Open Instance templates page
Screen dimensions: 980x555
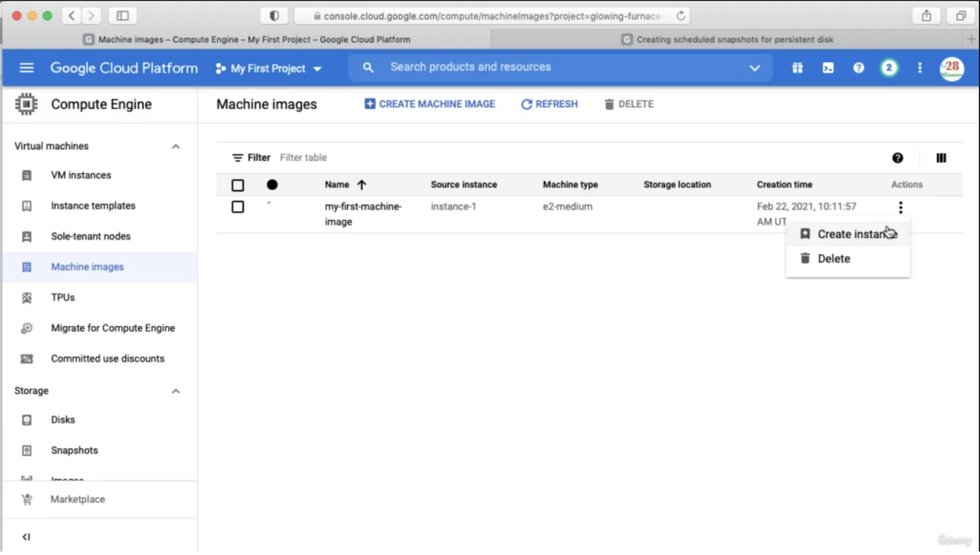click(93, 206)
